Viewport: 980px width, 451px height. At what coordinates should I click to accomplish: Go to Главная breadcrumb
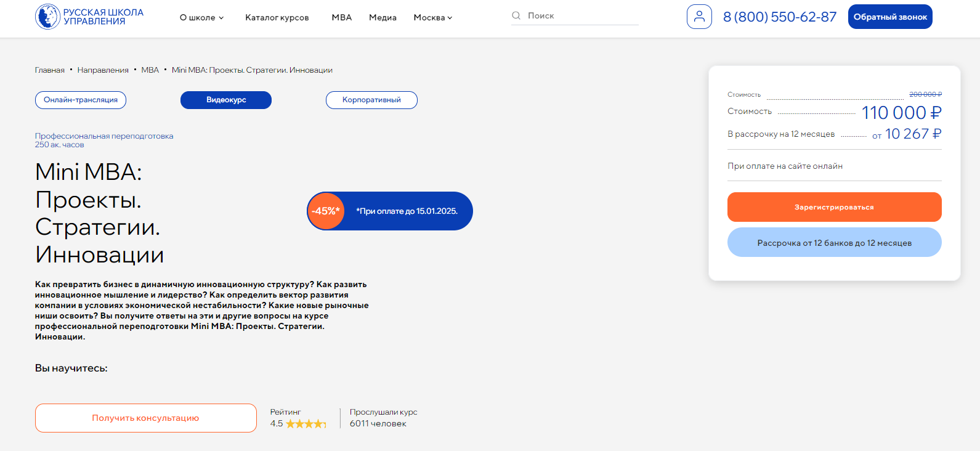(x=50, y=70)
